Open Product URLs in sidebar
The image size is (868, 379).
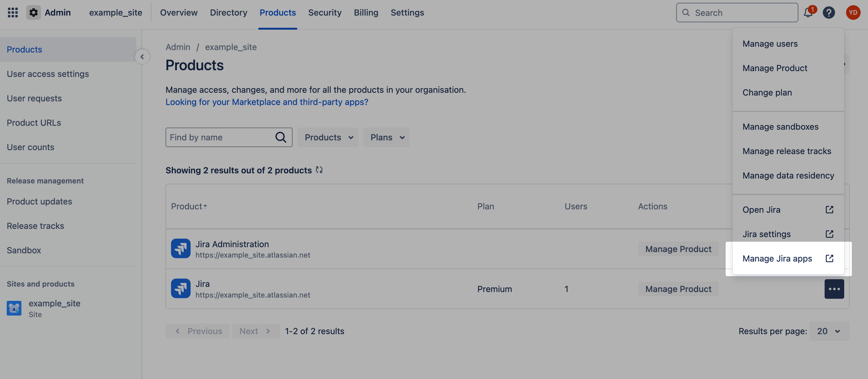coord(68,122)
